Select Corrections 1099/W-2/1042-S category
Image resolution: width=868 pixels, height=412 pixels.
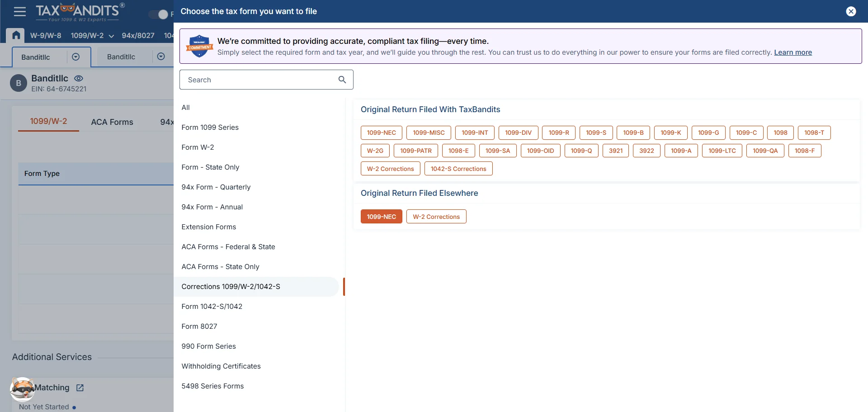click(256, 286)
